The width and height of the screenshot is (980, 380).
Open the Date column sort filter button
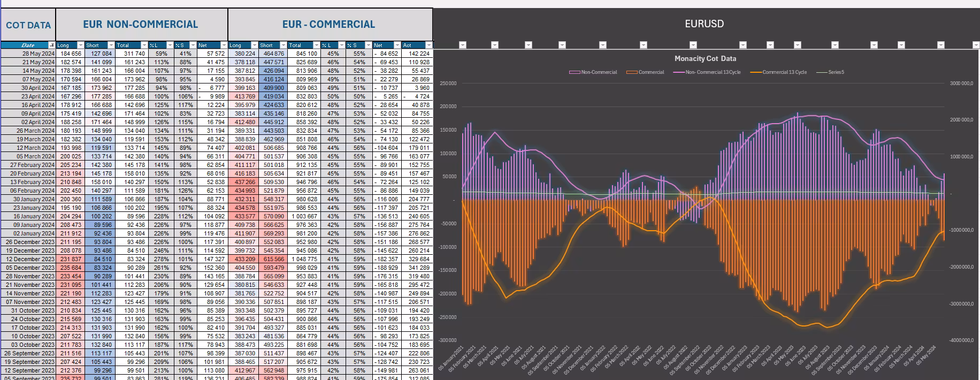[x=52, y=45]
